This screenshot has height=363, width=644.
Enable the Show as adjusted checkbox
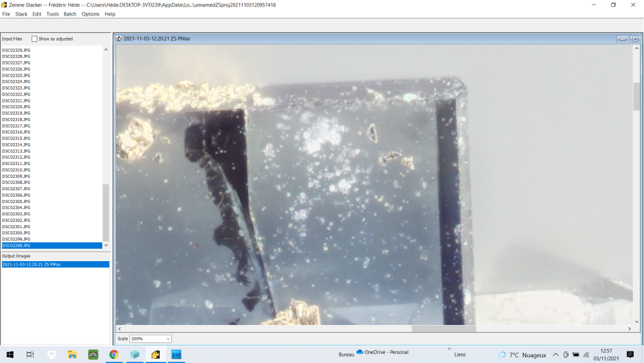pos(35,39)
